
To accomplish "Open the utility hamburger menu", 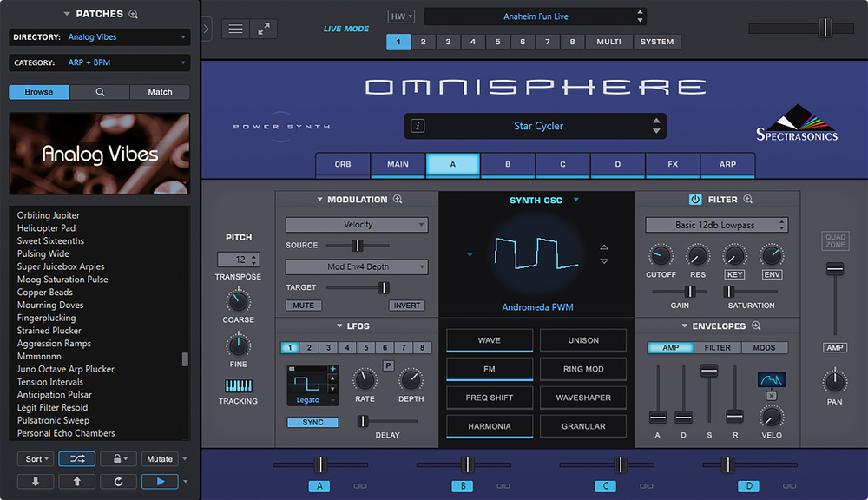I will coord(235,29).
